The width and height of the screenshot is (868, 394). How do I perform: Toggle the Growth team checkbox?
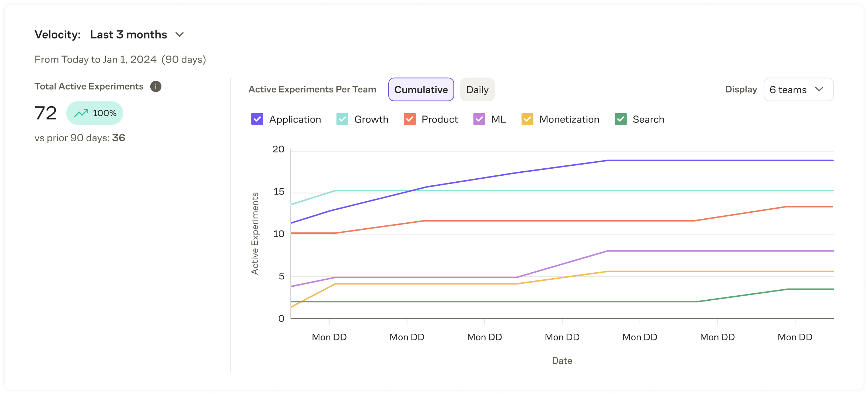click(x=342, y=119)
